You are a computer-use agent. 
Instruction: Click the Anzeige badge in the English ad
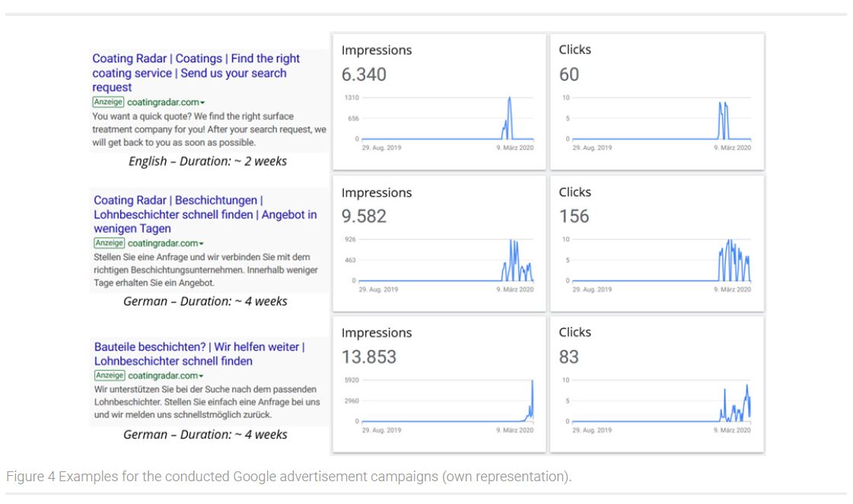(x=108, y=102)
